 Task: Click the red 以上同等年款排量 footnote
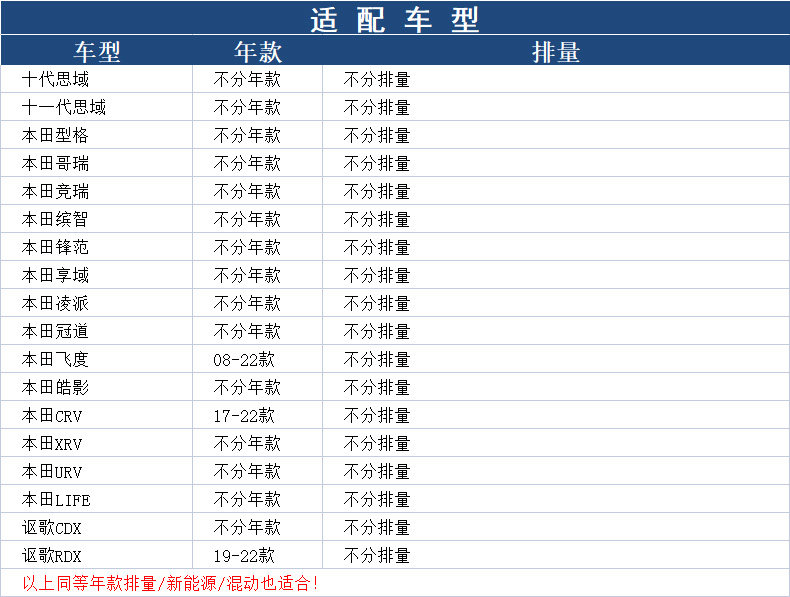pos(170,583)
